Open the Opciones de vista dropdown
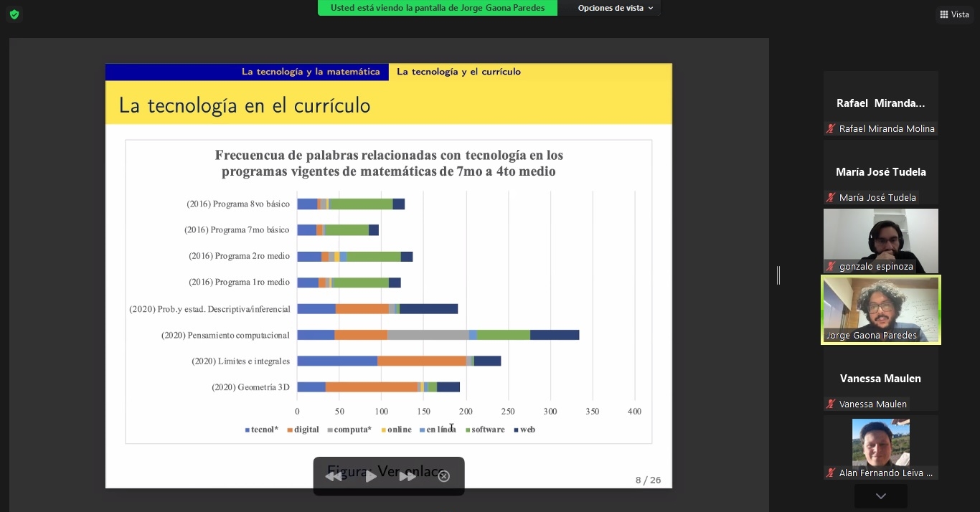Viewport: 980px width, 512px height. tap(615, 8)
